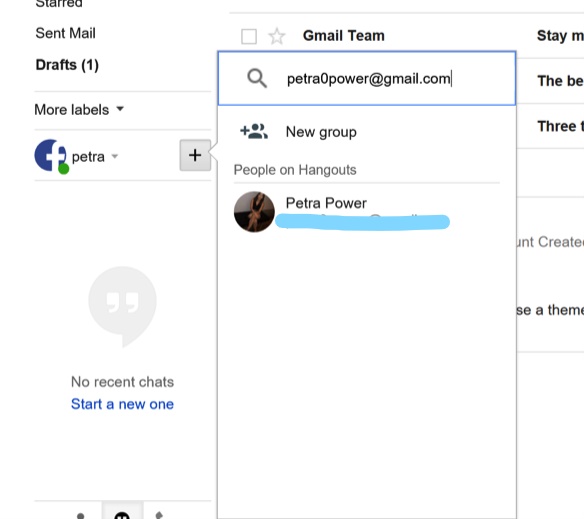Image resolution: width=584 pixels, height=519 pixels.
Task: Select Petra Power from Hangouts results
Action: coord(366,212)
